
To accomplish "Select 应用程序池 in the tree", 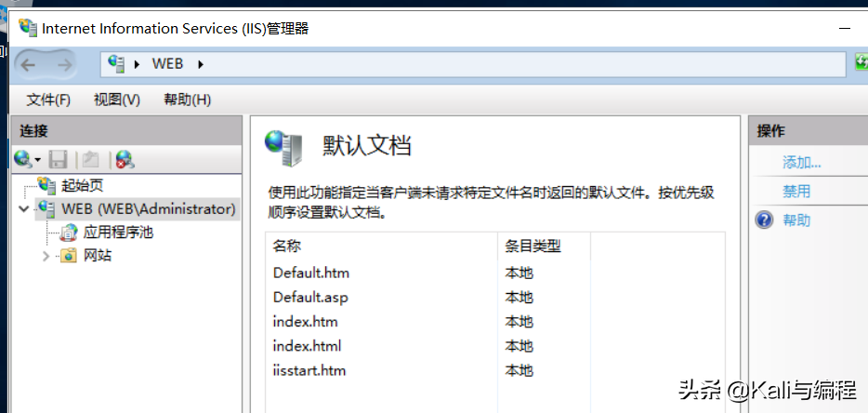I will pyautogui.click(x=118, y=233).
